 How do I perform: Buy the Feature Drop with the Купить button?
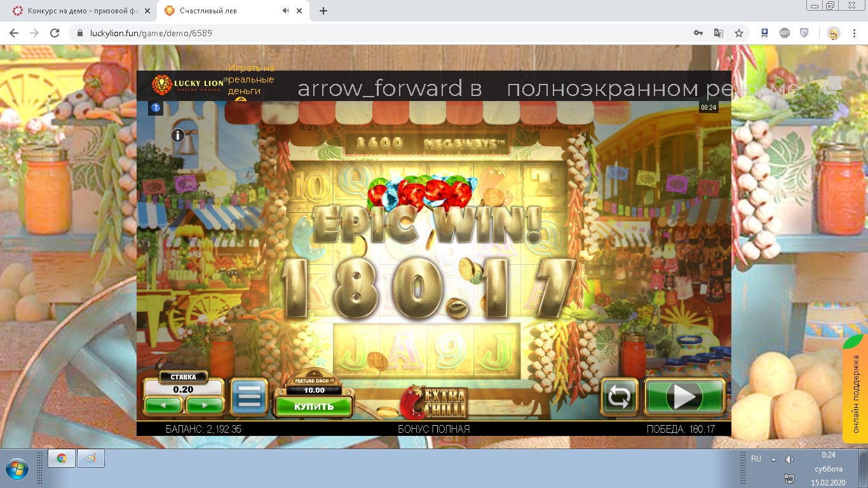[x=314, y=407]
